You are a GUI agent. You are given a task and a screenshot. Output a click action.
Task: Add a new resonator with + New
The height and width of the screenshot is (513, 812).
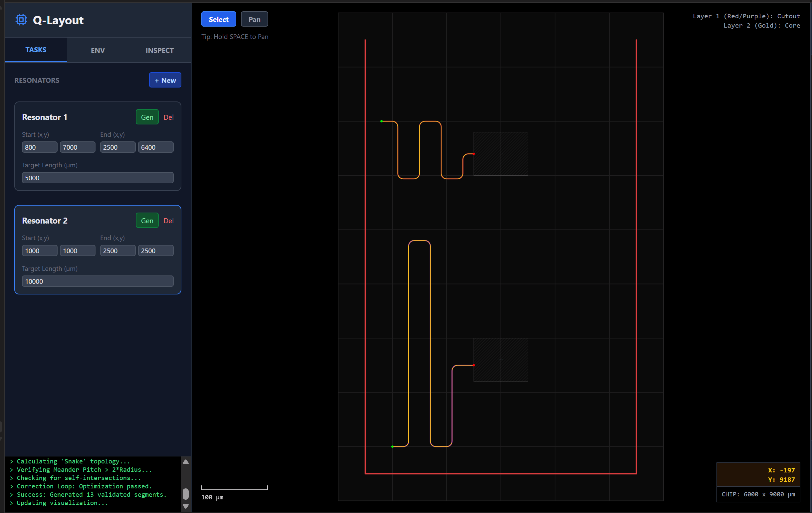click(x=165, y=80)
